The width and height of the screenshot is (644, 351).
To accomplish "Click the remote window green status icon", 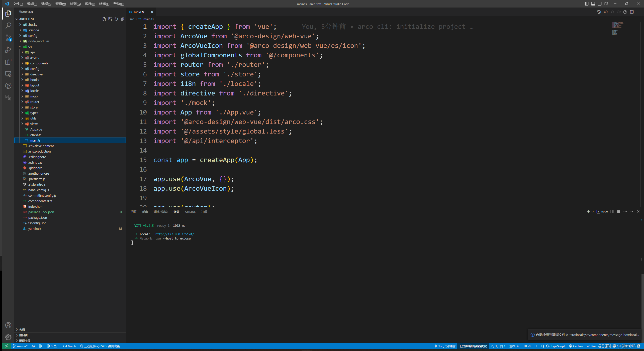I will (7, 346).
